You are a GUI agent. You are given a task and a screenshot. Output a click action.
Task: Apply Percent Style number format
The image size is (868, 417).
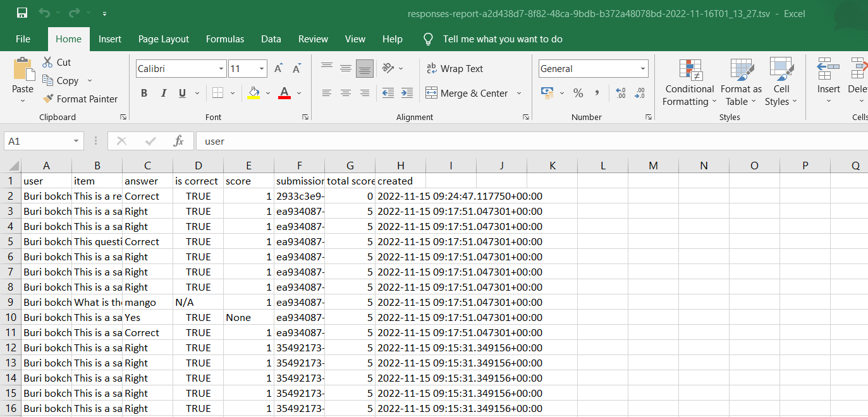578,93
